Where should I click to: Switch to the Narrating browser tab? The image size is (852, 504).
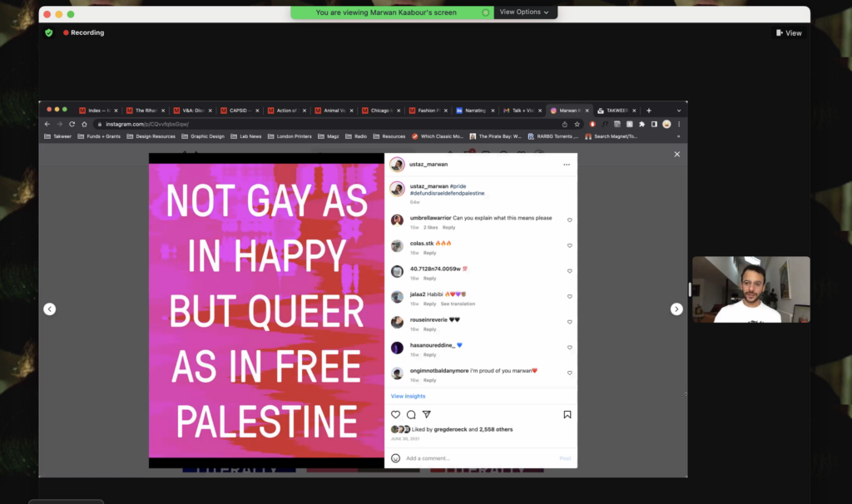474,111
